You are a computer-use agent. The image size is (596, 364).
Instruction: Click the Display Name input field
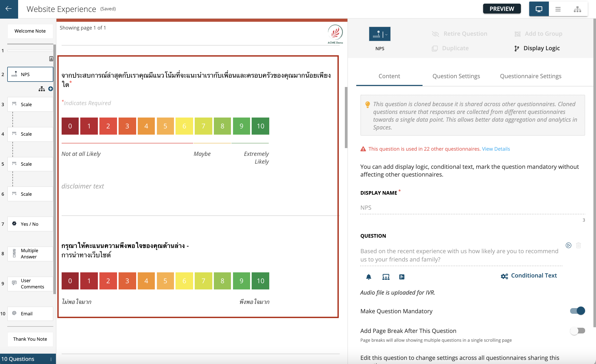(473, 208)
